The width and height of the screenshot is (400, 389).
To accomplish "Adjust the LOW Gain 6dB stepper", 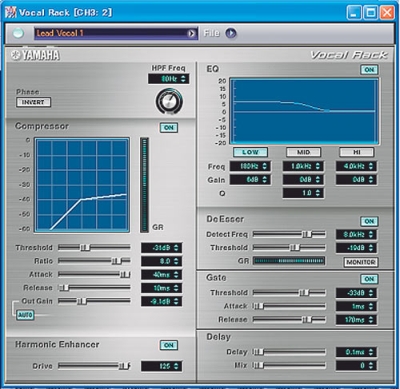I will click(x=265, y=180).
